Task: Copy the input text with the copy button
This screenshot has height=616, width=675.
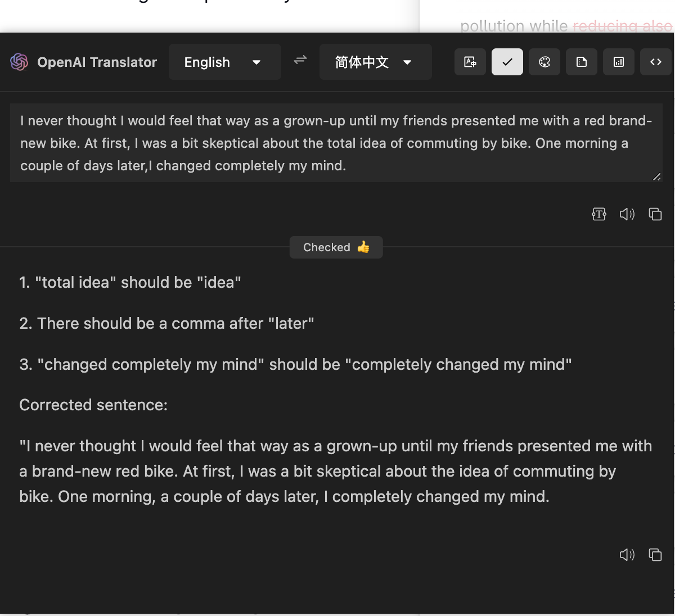Action: tap(655, 214)
